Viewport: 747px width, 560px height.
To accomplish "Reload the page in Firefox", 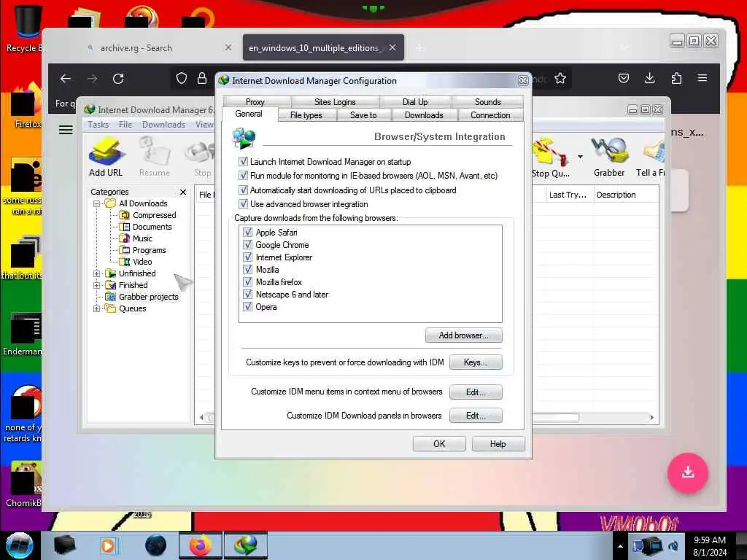I will pos(118,79).
